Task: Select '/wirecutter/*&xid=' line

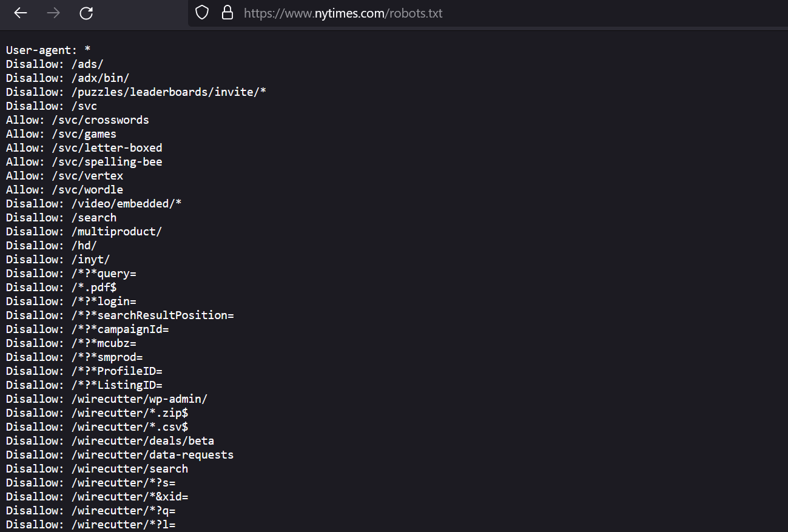Action: pos(97,496)
